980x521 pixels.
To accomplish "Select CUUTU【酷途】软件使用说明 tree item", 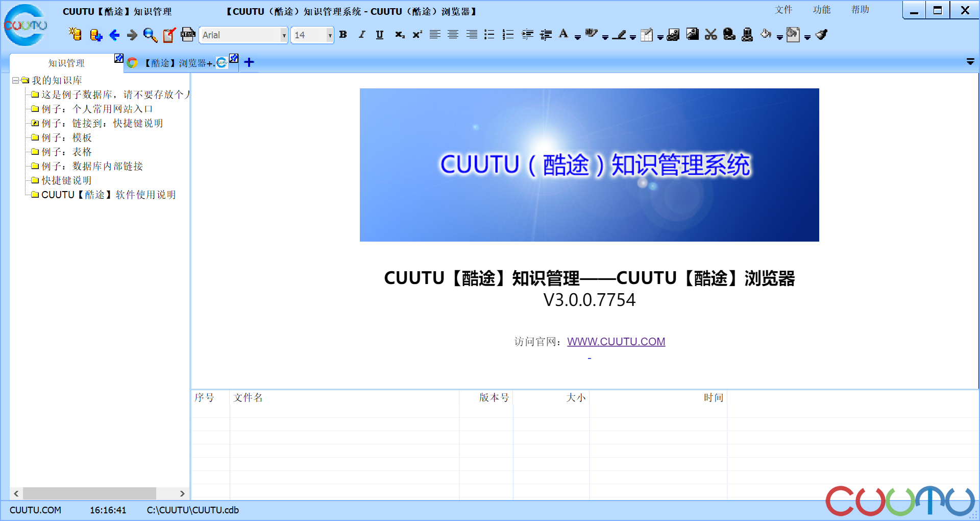I will [109, 195].
